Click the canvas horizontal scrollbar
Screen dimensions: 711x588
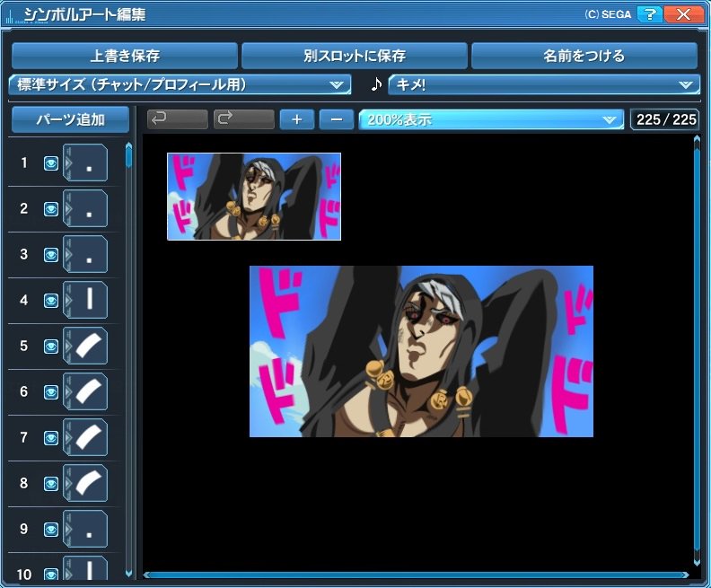pyautogui.click(x=417, y=575)
